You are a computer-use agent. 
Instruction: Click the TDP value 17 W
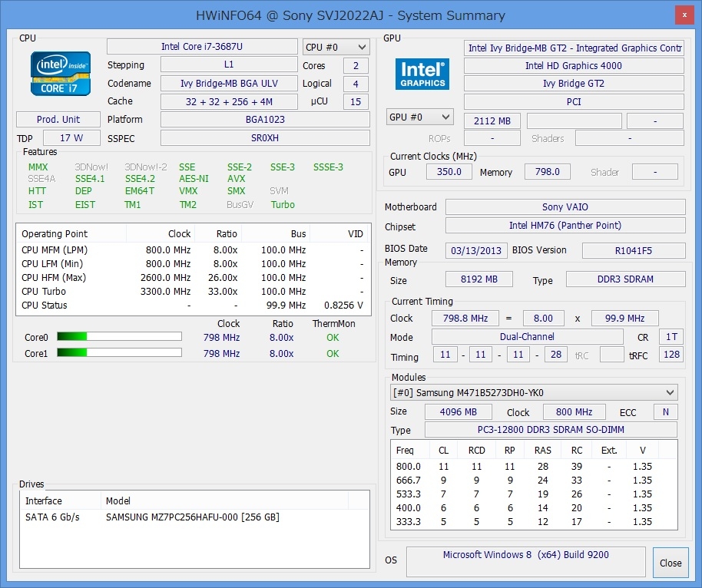[71, 138]
